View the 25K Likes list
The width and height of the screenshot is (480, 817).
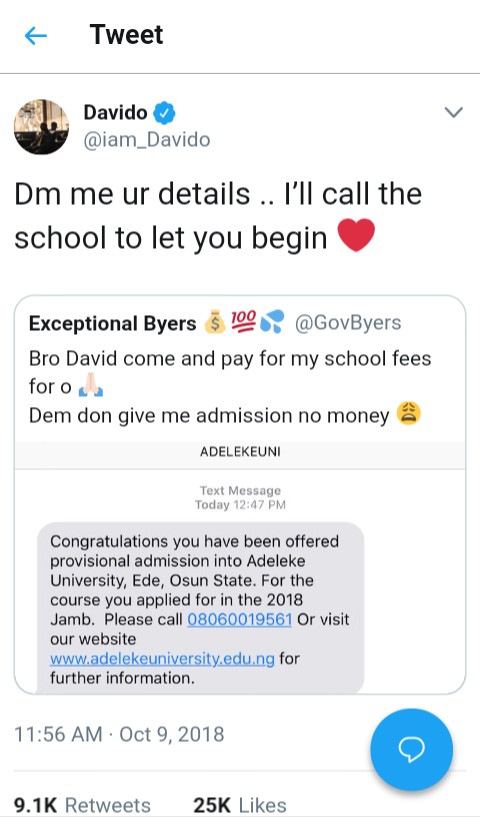(239, 805)
